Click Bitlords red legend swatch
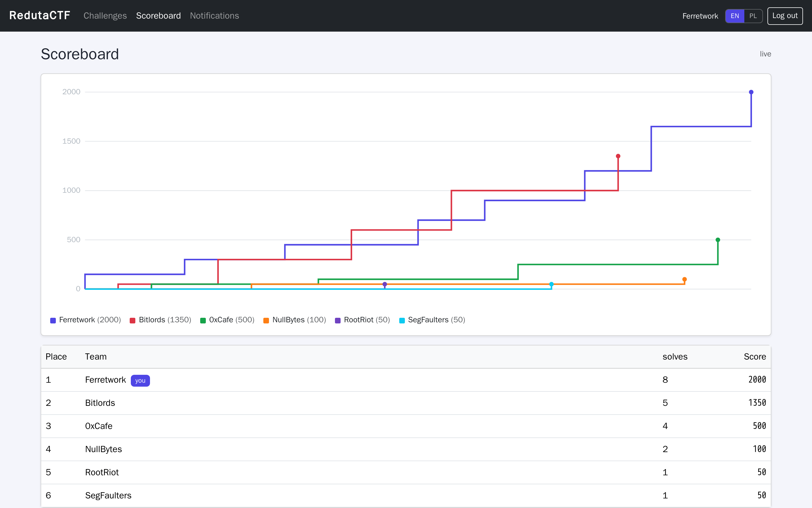This screenshot has width=812, height=508. tap(133, 320)
